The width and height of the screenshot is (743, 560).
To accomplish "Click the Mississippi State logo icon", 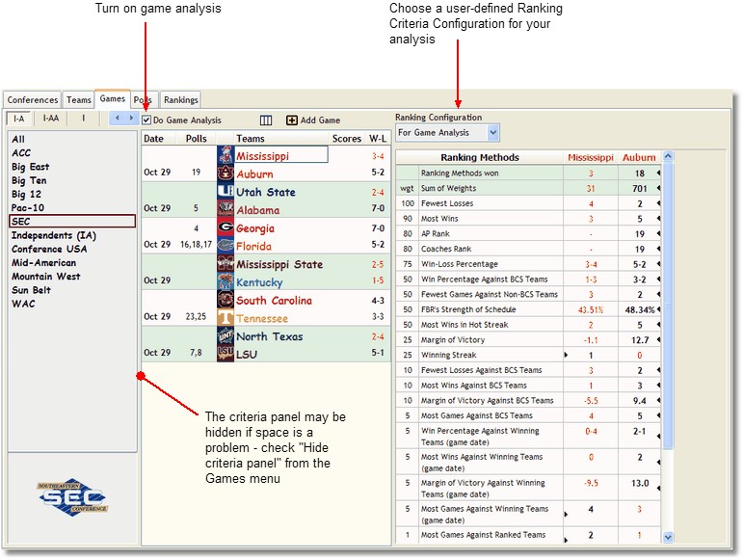I will coord(226,263).
